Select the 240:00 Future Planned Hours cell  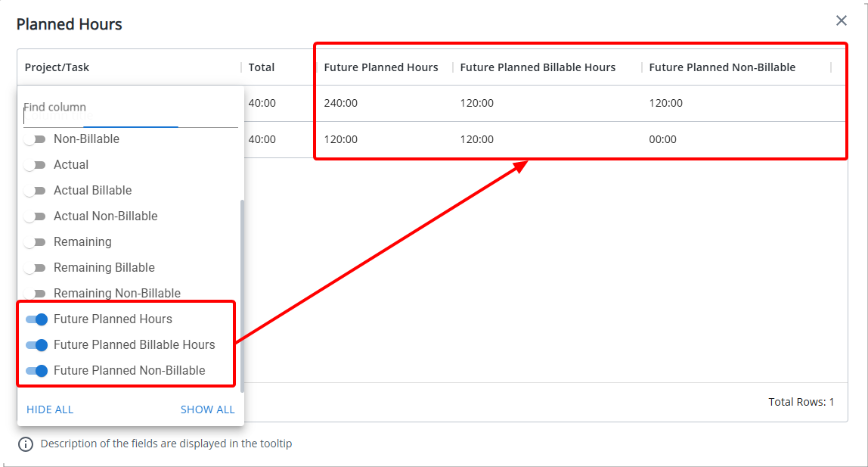[x=340, y=103]
